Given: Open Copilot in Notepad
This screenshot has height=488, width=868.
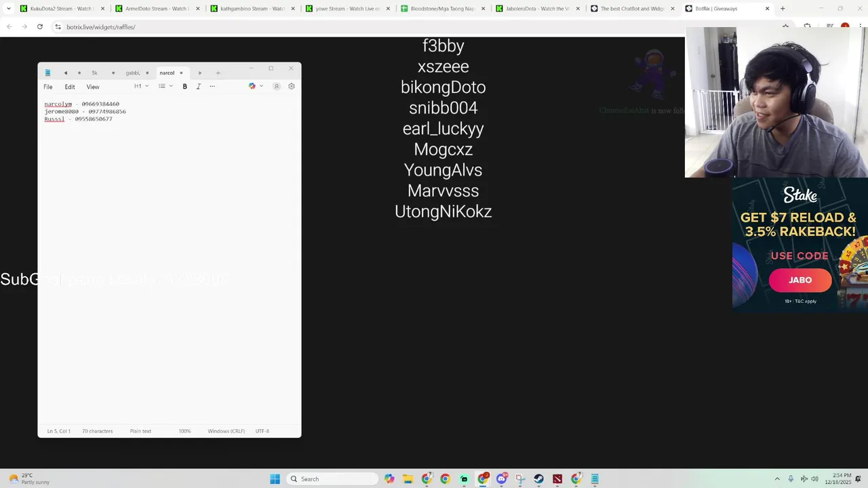Looking at the screenshot, I should point(252,86).
